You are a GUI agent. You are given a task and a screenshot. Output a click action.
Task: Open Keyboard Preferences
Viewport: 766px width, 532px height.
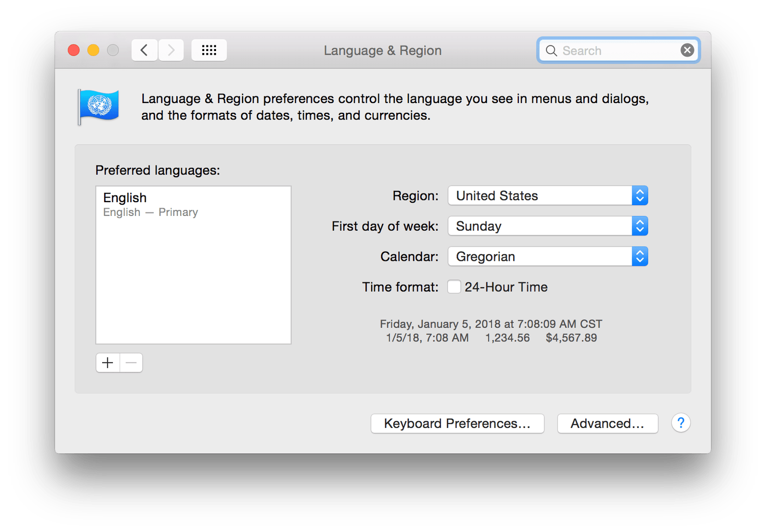pyautogui.click(x=457, y=424)
